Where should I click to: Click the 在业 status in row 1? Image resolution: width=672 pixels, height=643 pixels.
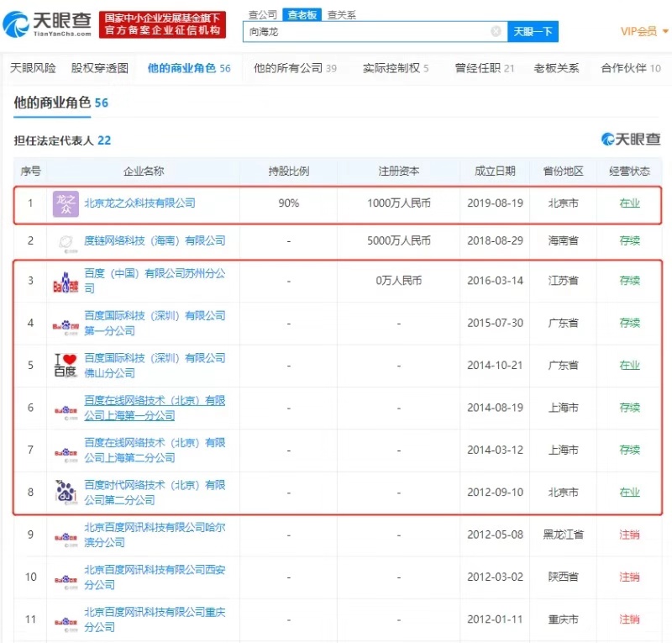[x=629, y=203]
